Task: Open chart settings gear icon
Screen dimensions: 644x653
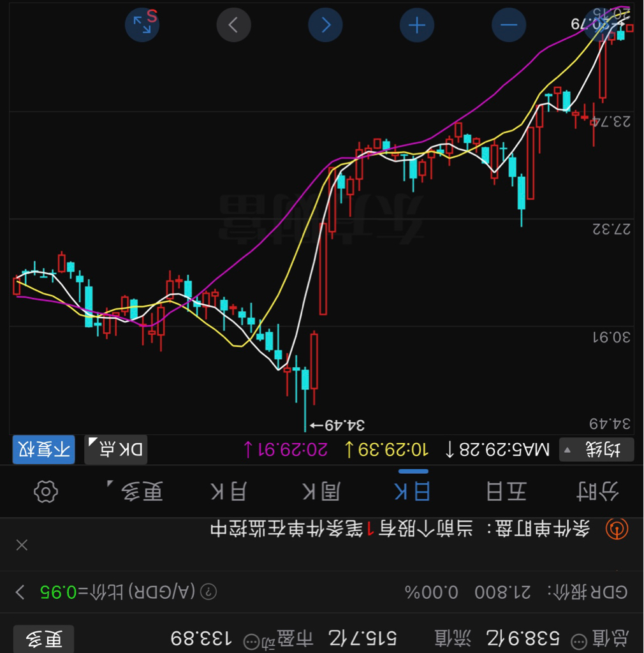Action: tap(46, 492)
